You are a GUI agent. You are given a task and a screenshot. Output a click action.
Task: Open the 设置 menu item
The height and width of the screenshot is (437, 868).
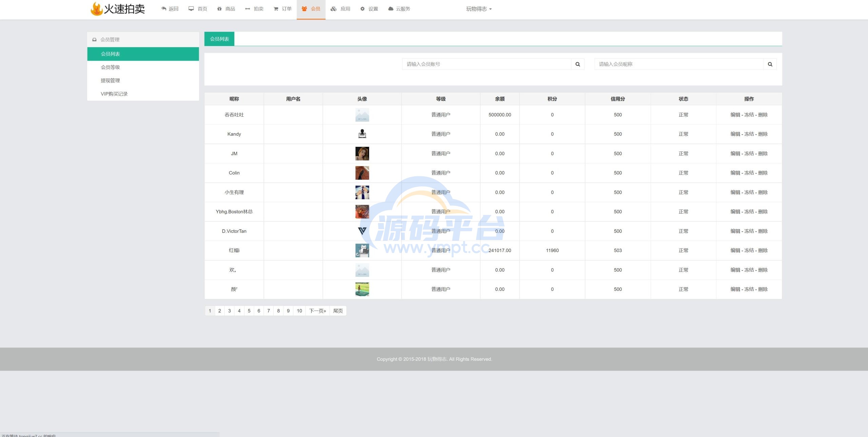[x=369, y=9]
